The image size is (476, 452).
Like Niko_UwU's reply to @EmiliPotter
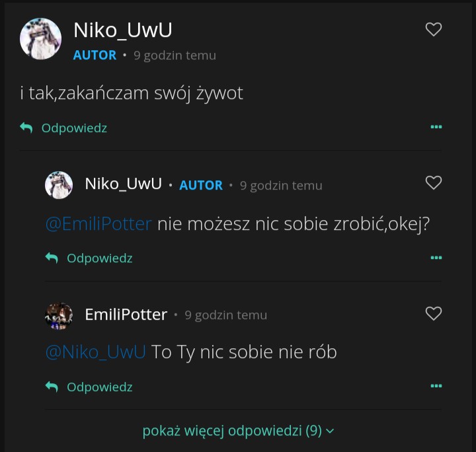(x=433, y=183)
